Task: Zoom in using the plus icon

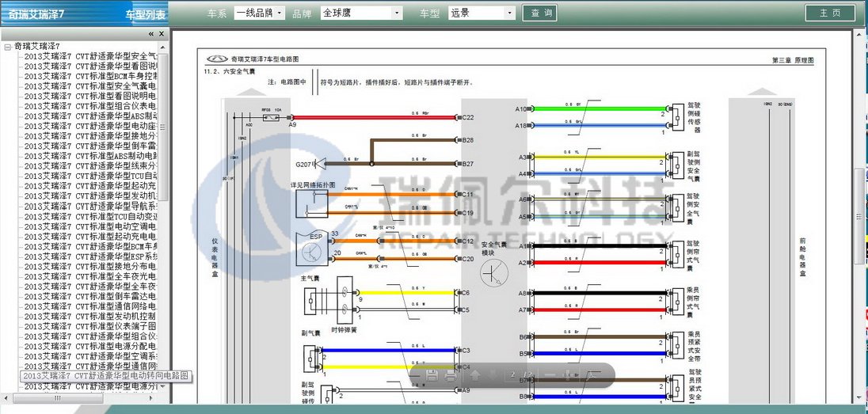Action: click(x=568, y=375)
